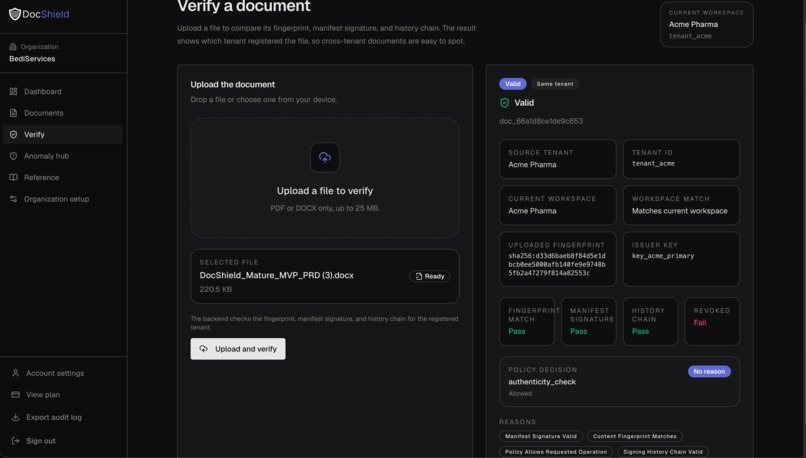Click the Upload and verify button
The width and height of the screenshot is (806, 458).
pos(238,349)
